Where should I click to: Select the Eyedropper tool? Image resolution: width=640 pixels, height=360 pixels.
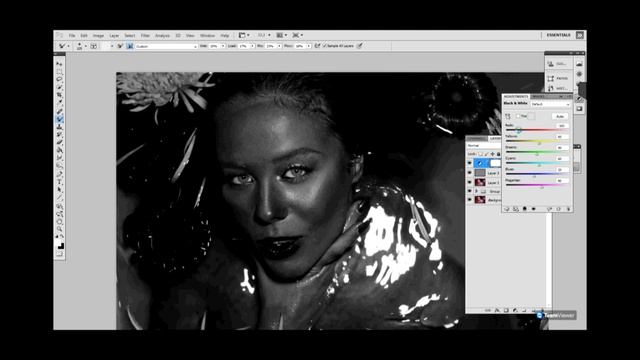click(x=60, y=103)
